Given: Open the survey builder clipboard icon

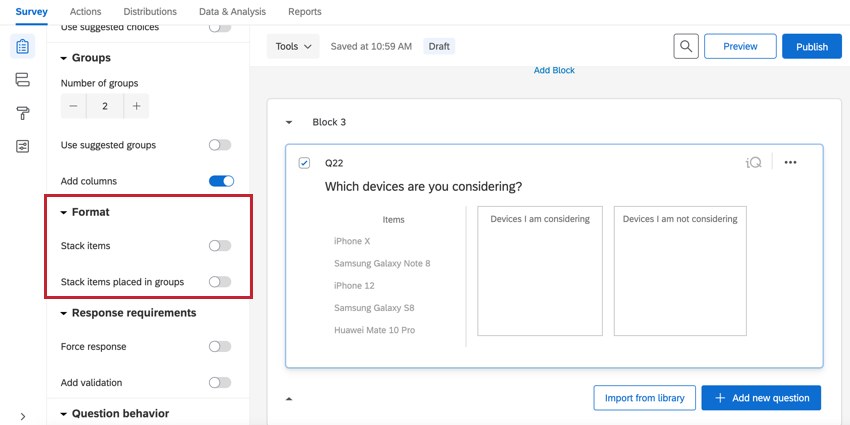Looking at the screenshot, I should pos(23,46).
